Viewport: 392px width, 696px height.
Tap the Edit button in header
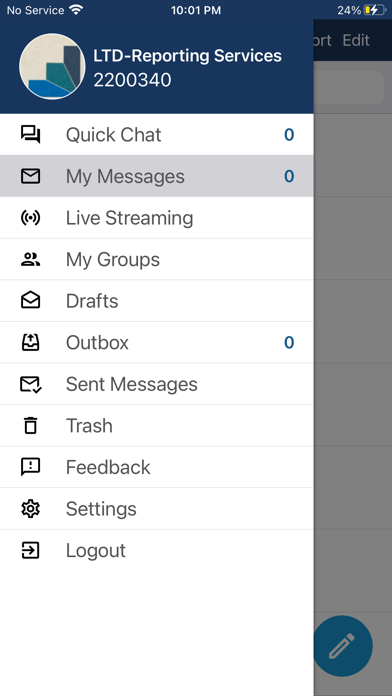pyautogui.click(x=356, y=40)
